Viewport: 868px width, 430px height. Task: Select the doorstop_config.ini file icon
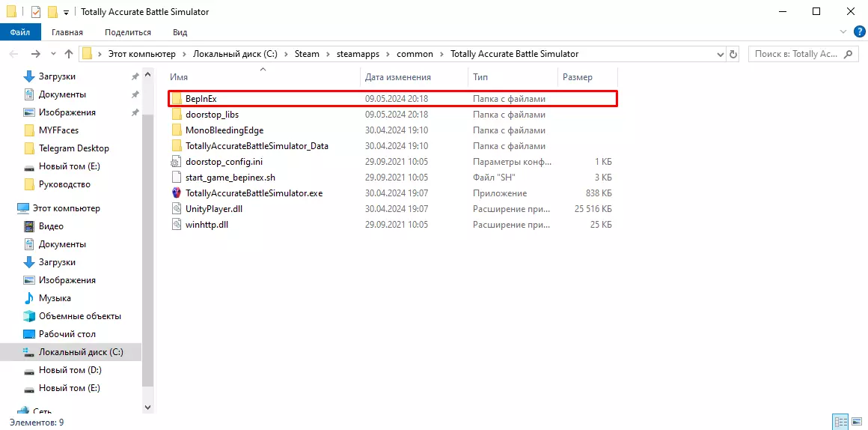[177, 162]
